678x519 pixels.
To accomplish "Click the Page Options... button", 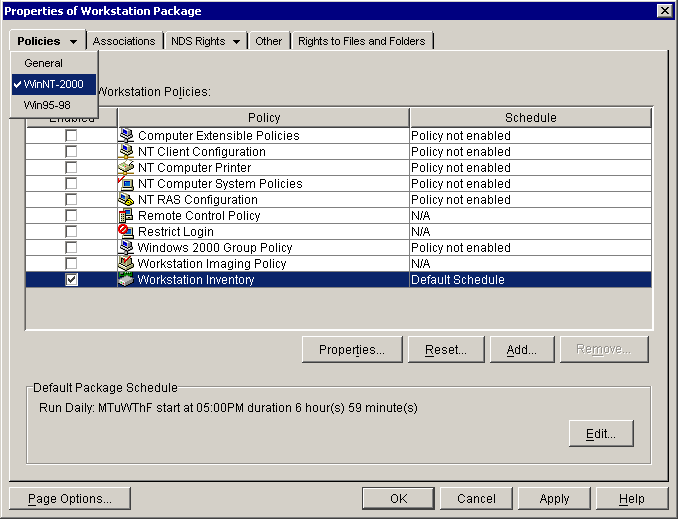I will tap(70, 499).
